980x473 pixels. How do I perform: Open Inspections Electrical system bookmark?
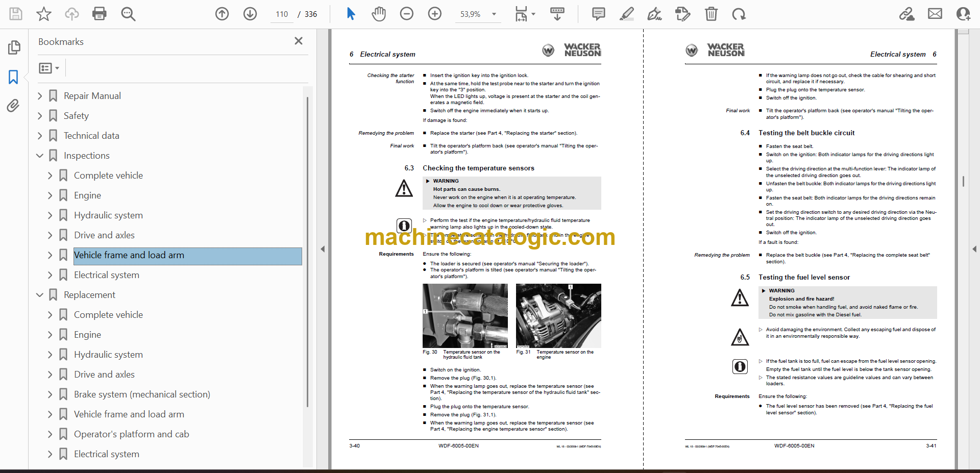106,275
